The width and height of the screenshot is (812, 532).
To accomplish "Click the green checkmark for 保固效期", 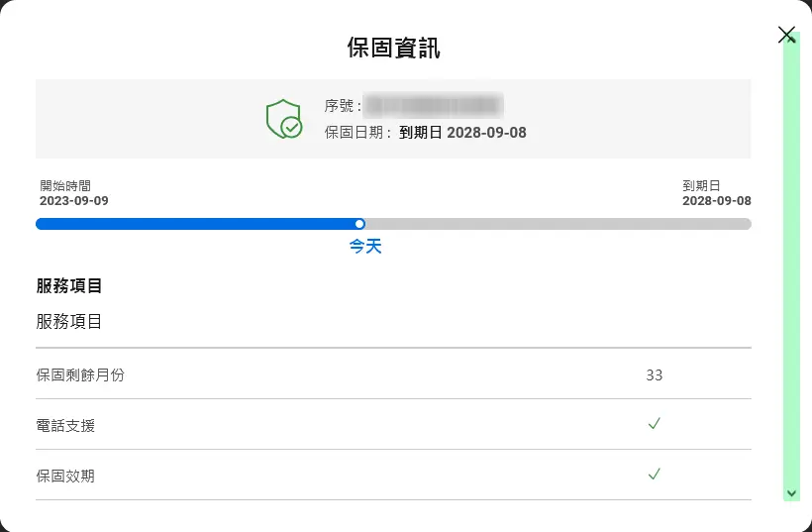I will coord(654,475).
